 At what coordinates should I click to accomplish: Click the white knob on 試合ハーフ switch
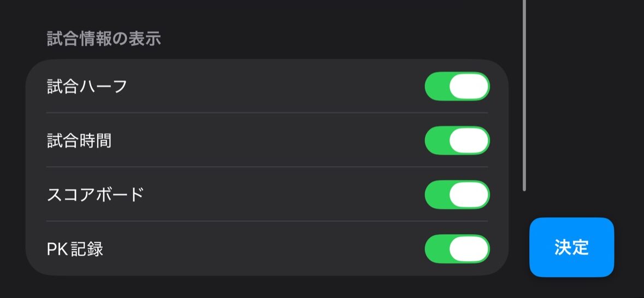click(469, 86)
